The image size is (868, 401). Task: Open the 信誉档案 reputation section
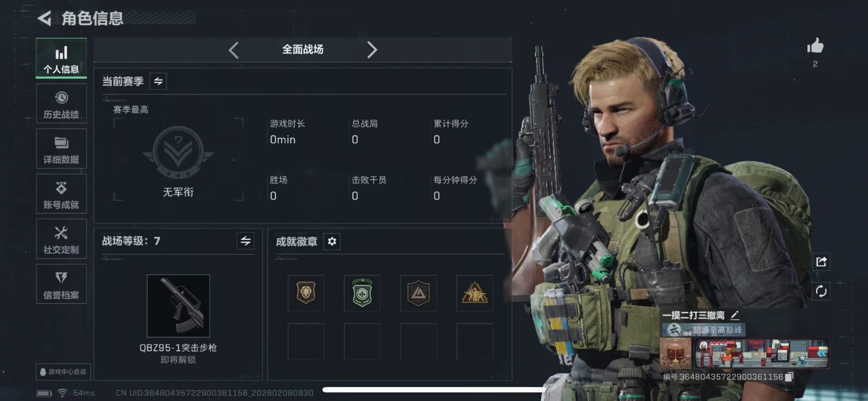pos(61,284)
